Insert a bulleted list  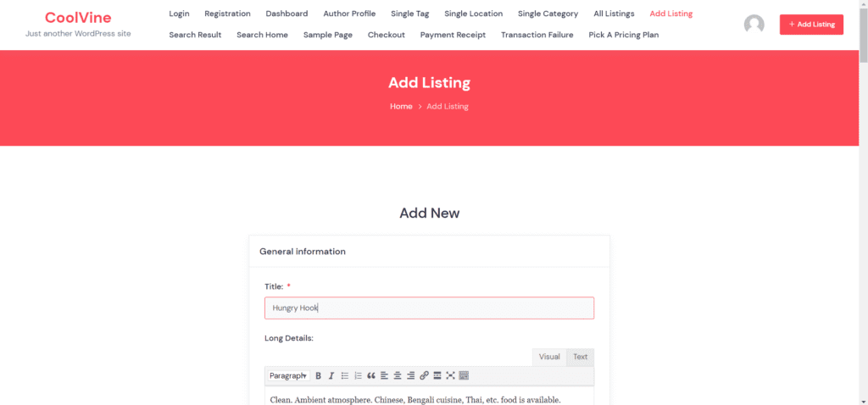coord(345,375)
